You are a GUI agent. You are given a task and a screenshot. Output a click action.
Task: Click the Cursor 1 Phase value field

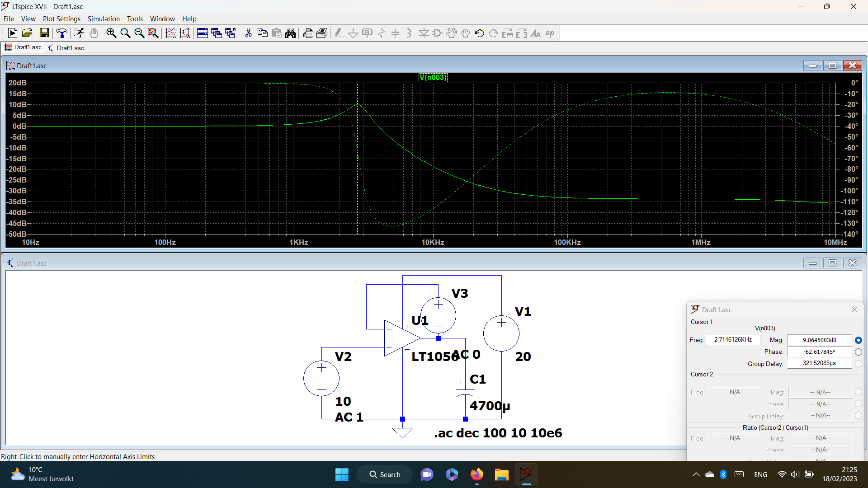point(819,352)
